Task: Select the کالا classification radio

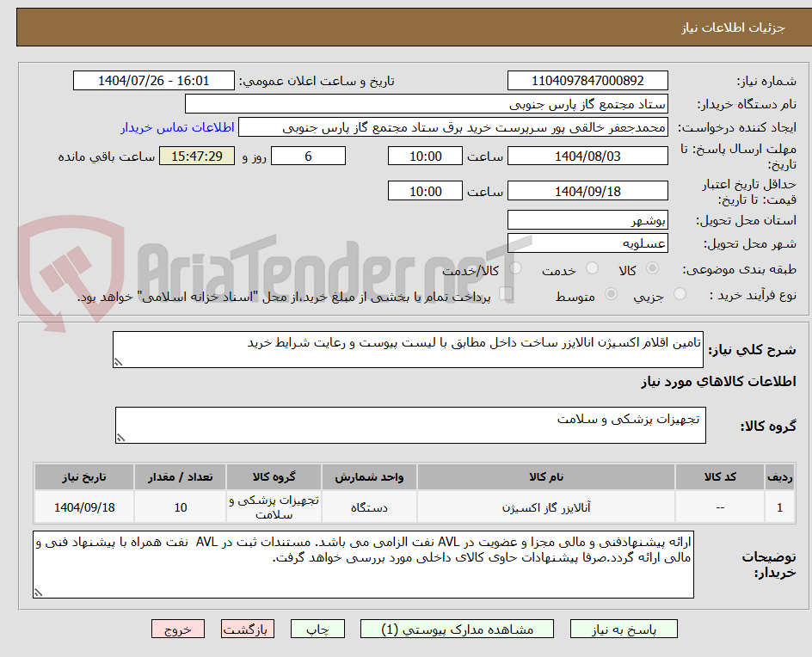Action: [654, 267]
